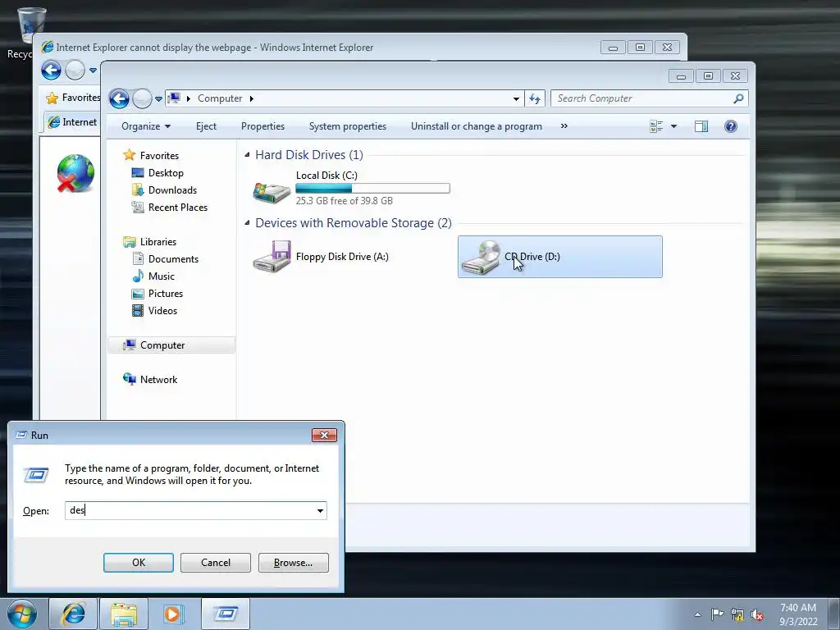Open Properties from the toolbar
The width and height of the screenshot is (840, 630).
[x=262, y=126]
